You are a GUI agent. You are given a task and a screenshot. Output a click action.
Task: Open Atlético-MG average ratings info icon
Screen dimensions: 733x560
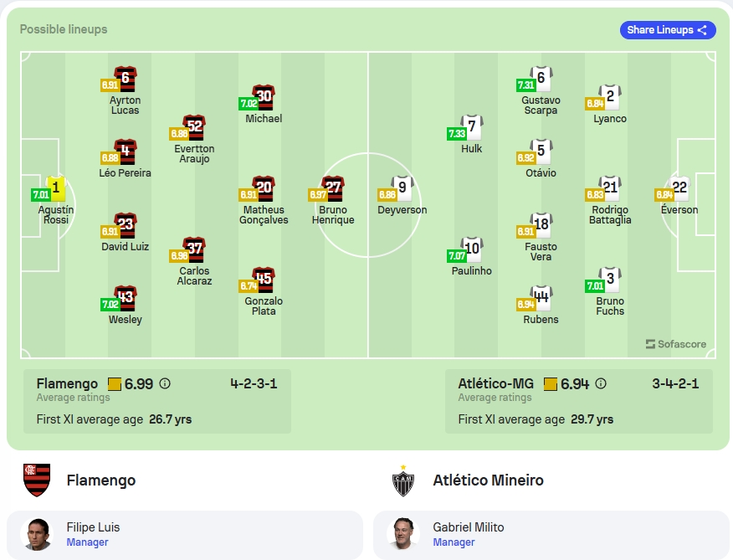601,383
